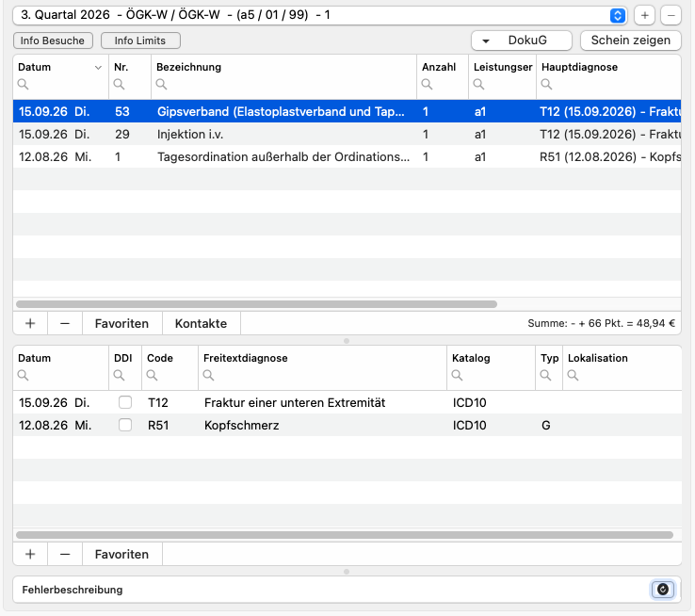The image size is (695, 616).
Task: Click the minus icon beside the quarter dropdown
Action: click(x=671, y=15)
